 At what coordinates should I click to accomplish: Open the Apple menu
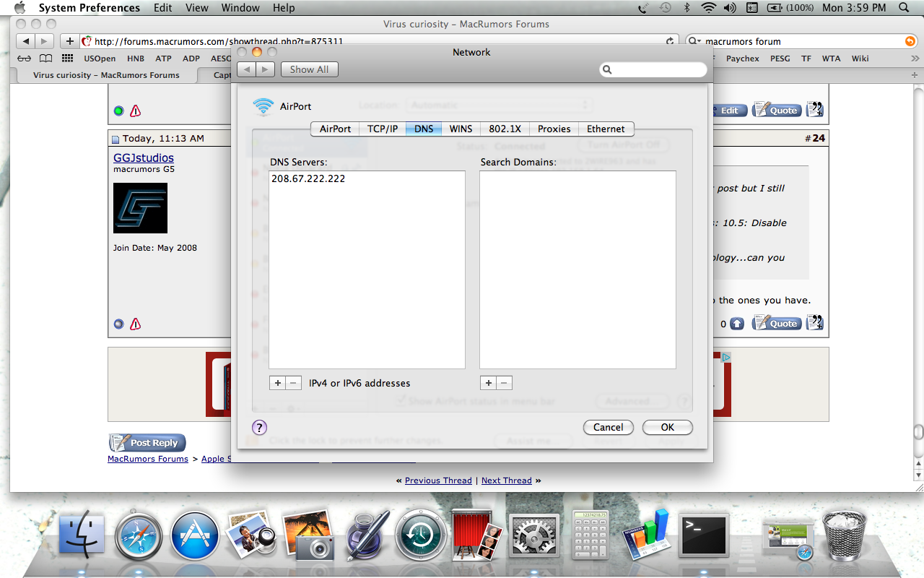coord(19,8)
